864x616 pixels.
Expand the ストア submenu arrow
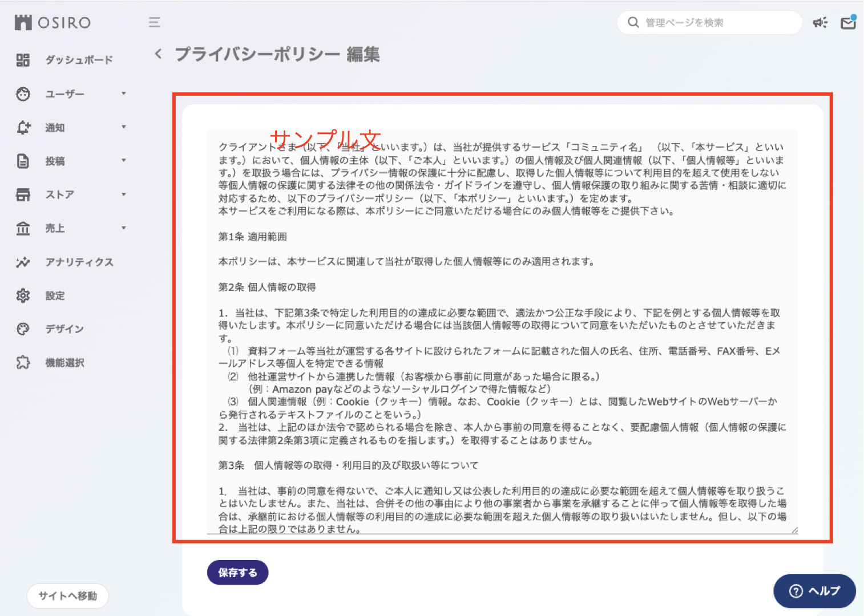(123, 194)
